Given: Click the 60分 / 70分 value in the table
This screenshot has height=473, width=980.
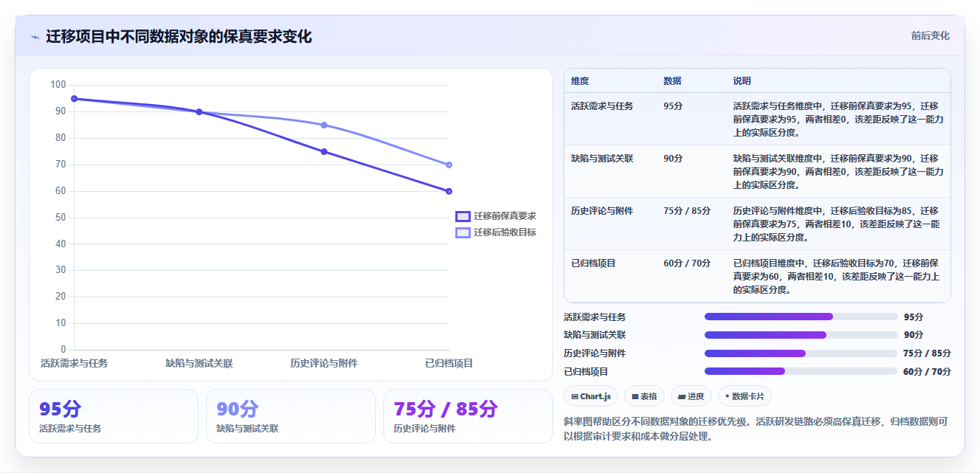Looking at the screenshot, I should tap(687, 263).
